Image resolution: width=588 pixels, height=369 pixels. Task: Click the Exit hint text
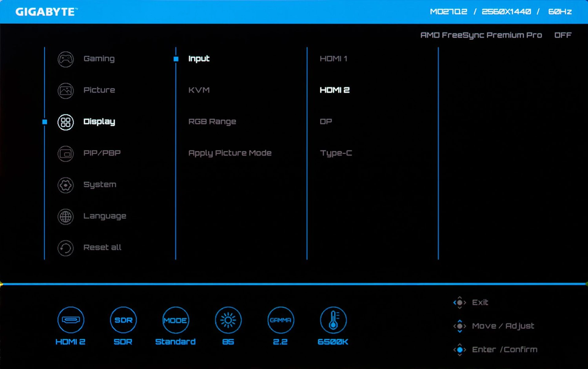(480, 302)
